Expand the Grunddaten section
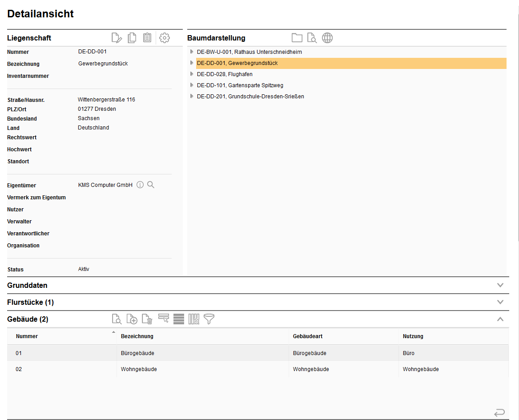The width and height of the screenshot is (519, 420). tap(500, 285)
